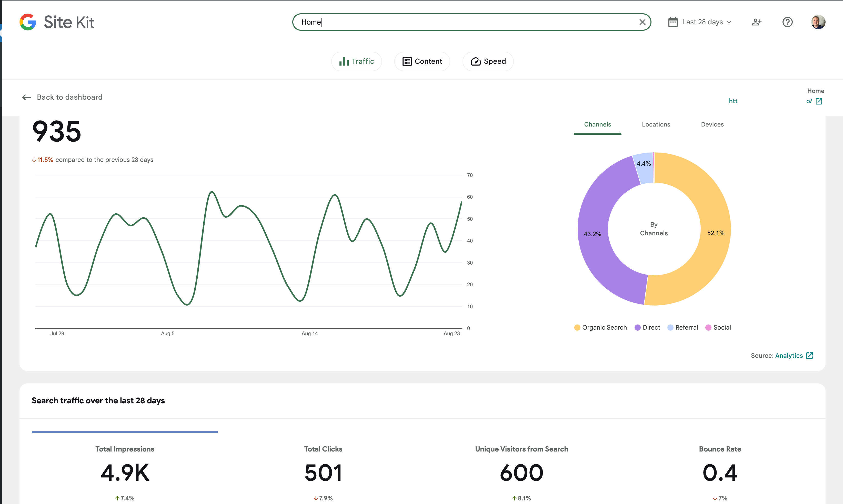Enable the Speed view
This screenshot has width=843, height=504.
[x=488, y=61]
